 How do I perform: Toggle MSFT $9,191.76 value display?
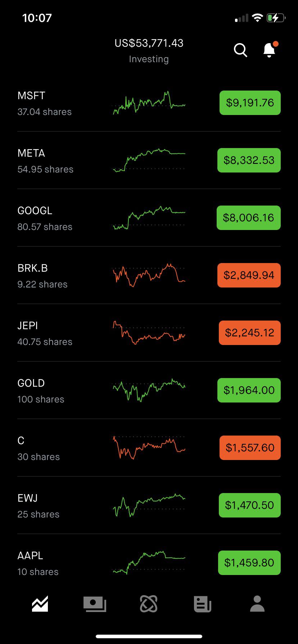pos(250,103)
